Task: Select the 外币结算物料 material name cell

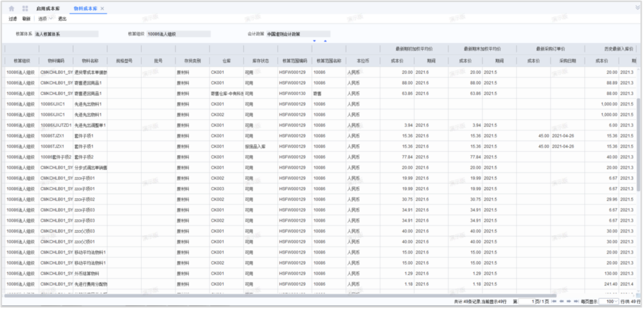Action: pos(90,274)
